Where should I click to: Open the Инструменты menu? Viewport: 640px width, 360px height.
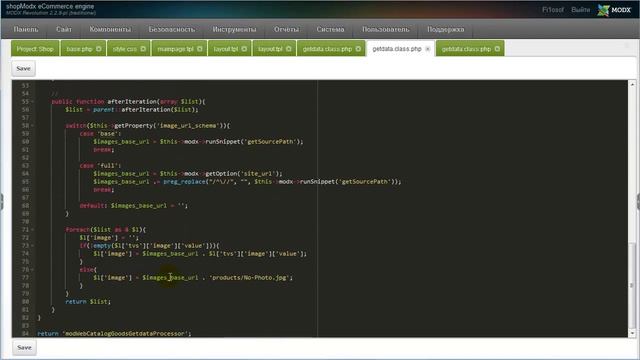[x=234, y=29]
